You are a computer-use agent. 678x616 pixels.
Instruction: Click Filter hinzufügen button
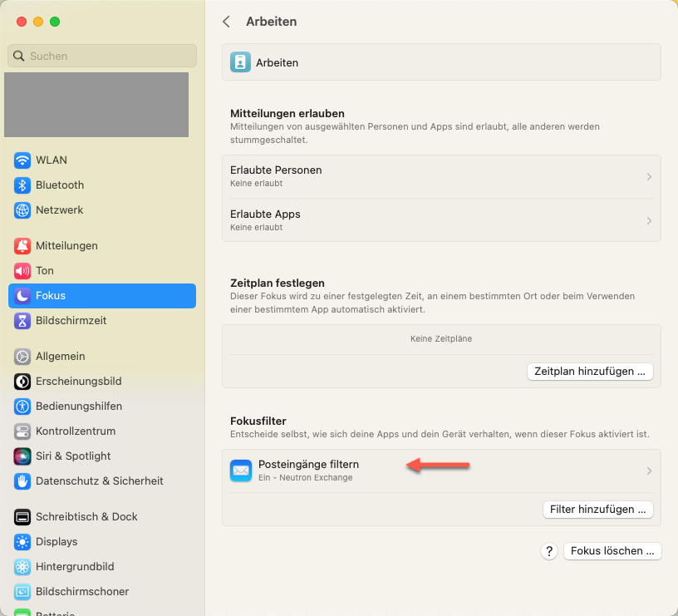tap(597, 509)
